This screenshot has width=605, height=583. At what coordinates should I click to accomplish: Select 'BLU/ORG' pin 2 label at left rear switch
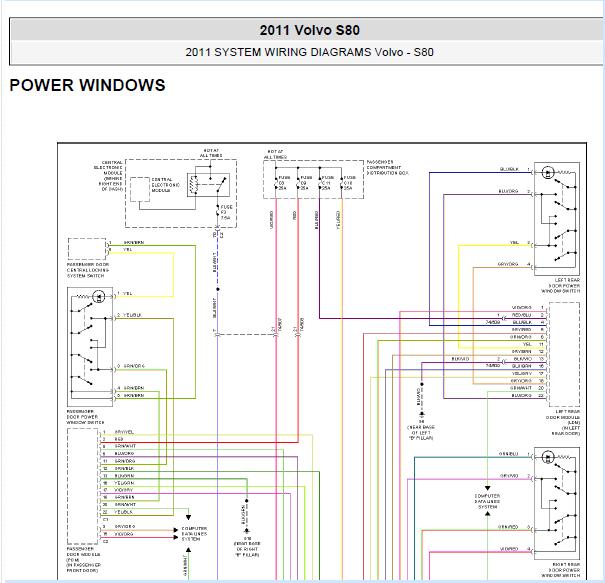(x=509, y=191)
